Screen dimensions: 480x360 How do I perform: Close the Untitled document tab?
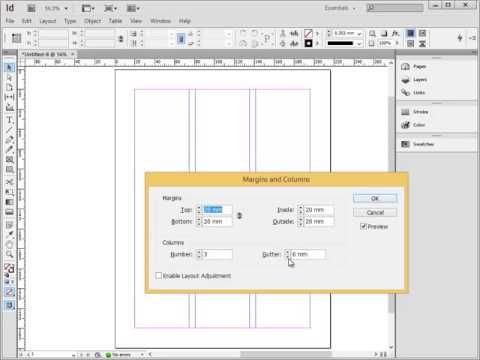(x=73, y=54)
